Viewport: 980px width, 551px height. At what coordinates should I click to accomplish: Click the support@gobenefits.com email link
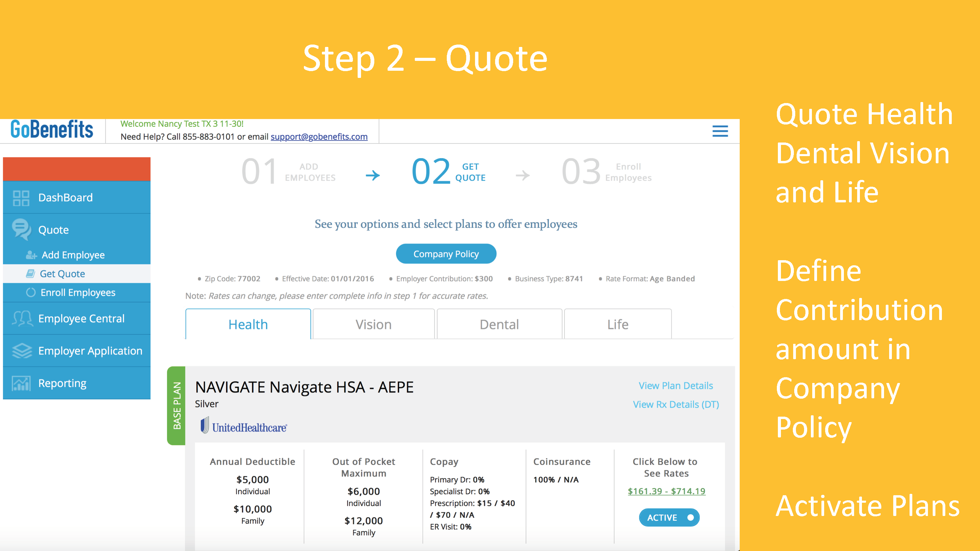[319, 137]
